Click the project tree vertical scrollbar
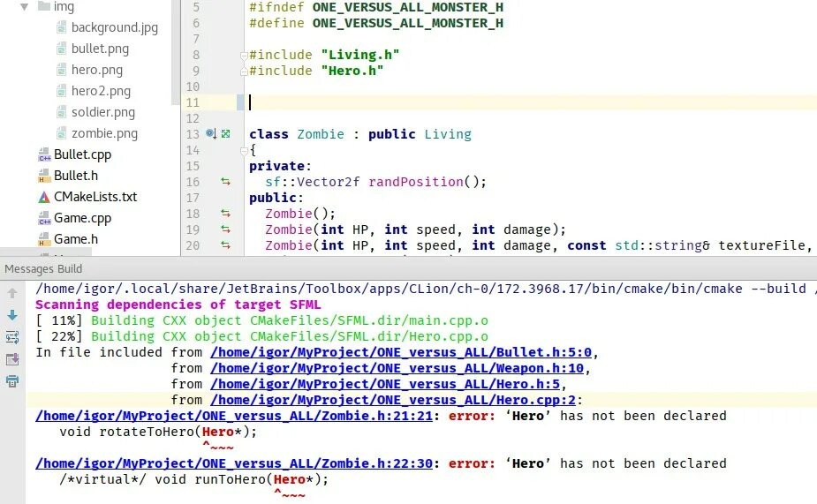Image resolution: width=817 pixels, height=504 pixels. click(175, 52)
